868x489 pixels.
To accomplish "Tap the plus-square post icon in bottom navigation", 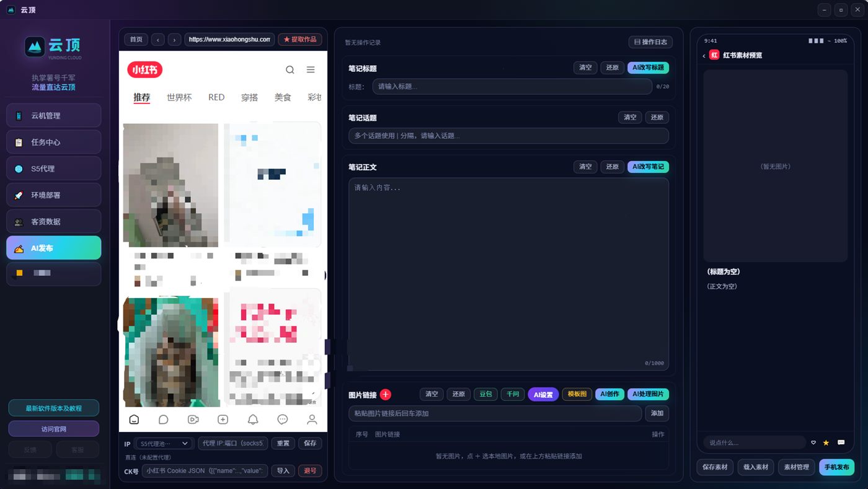I will click(x=223, y=420).
